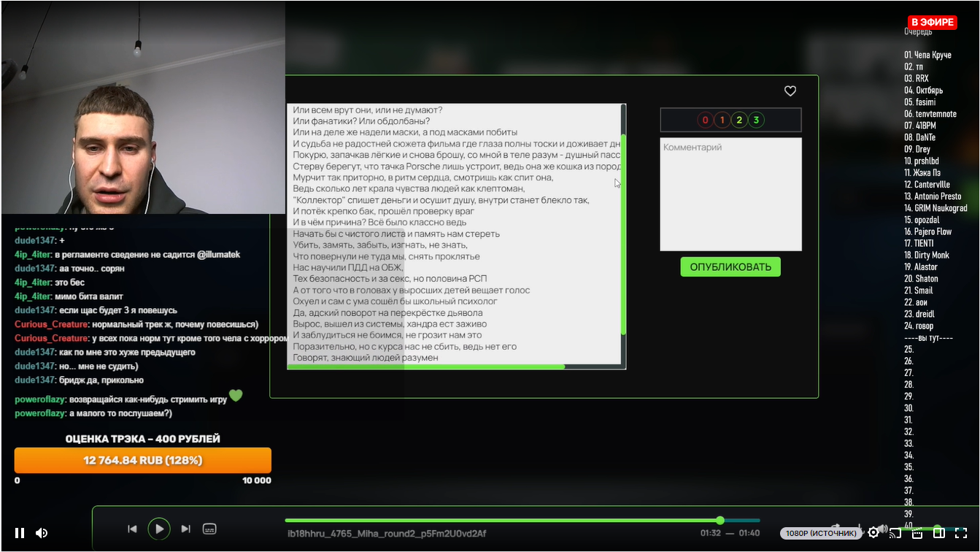
Task: Click username poweroflazy on 'возвращайся' message
Action: tap(40, 400)
